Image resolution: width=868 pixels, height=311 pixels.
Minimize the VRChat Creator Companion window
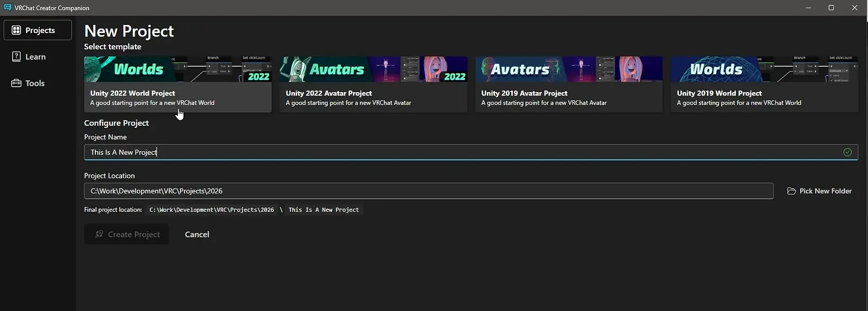[808, 8]
